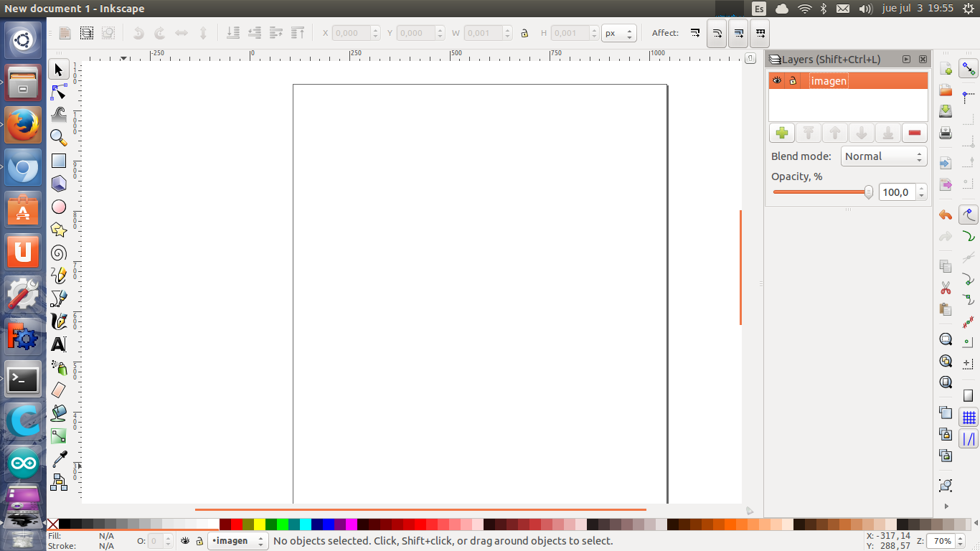The height and width of the screenshot is (551, 980).
Task: Delete layer with the red minus button
Action: pyautogui.click(x=914, y=133)
